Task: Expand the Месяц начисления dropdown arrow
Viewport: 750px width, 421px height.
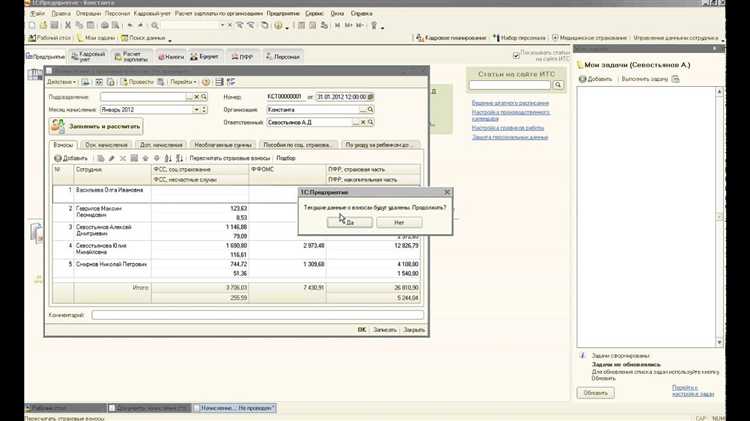Action: [x=196, y=110]
